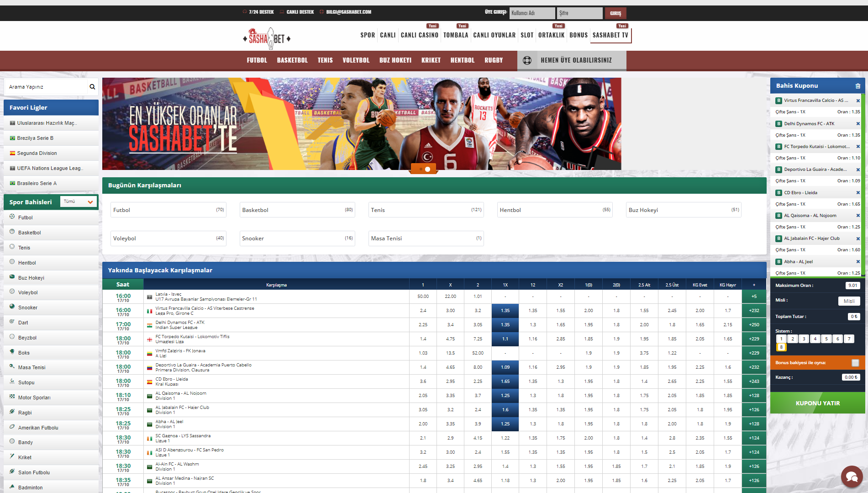
Task: Enable Bonus bakiyesi ile oyna checkbox
Action: tap(855, 363)
